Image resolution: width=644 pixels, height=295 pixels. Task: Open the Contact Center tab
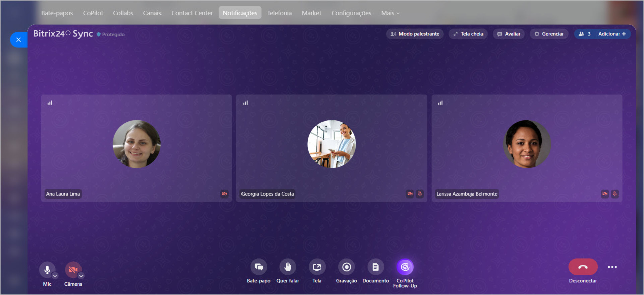click(192, 13)
